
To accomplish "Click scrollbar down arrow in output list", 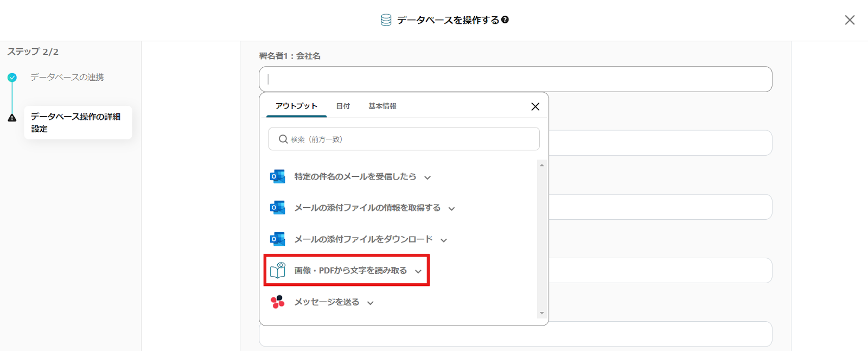I will coord(541,313).
